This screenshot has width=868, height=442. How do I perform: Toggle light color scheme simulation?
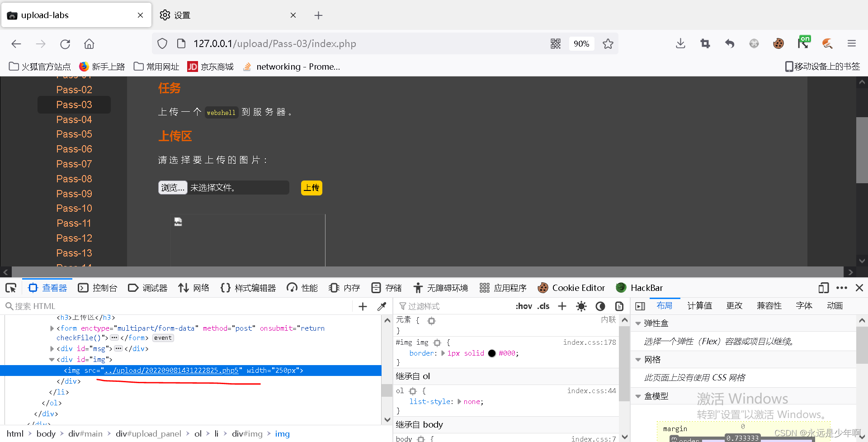(581, 306)
